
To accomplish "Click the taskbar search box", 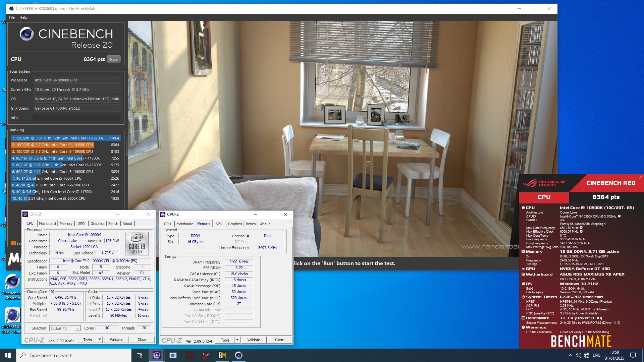I will 74,355.
